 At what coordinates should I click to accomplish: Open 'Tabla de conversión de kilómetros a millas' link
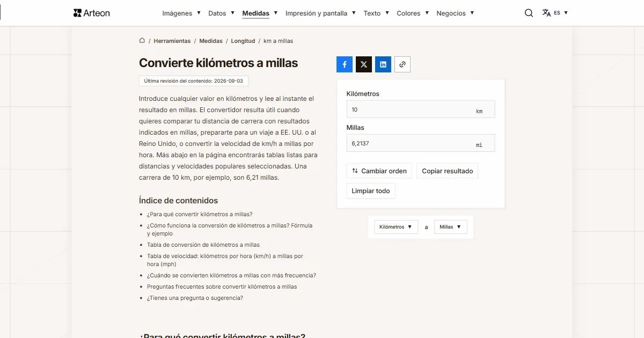point(203,245)
